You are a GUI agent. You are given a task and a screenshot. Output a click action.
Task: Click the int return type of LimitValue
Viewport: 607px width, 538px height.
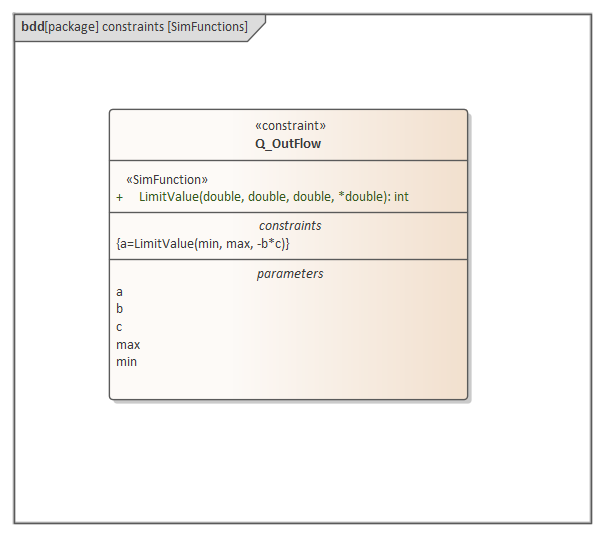coord(401,197)
